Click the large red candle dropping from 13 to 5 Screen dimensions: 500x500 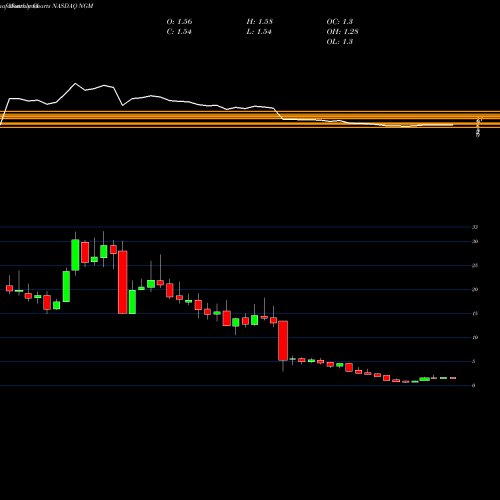283,341
